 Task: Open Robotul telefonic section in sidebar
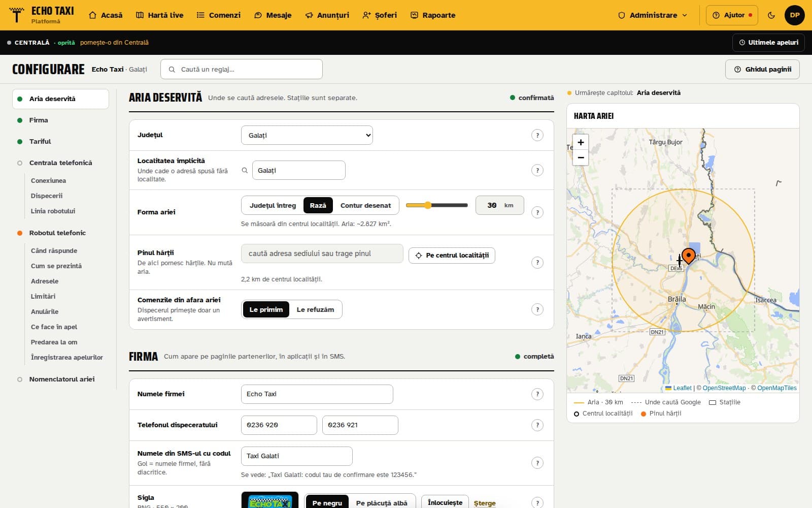pos(57,233)
